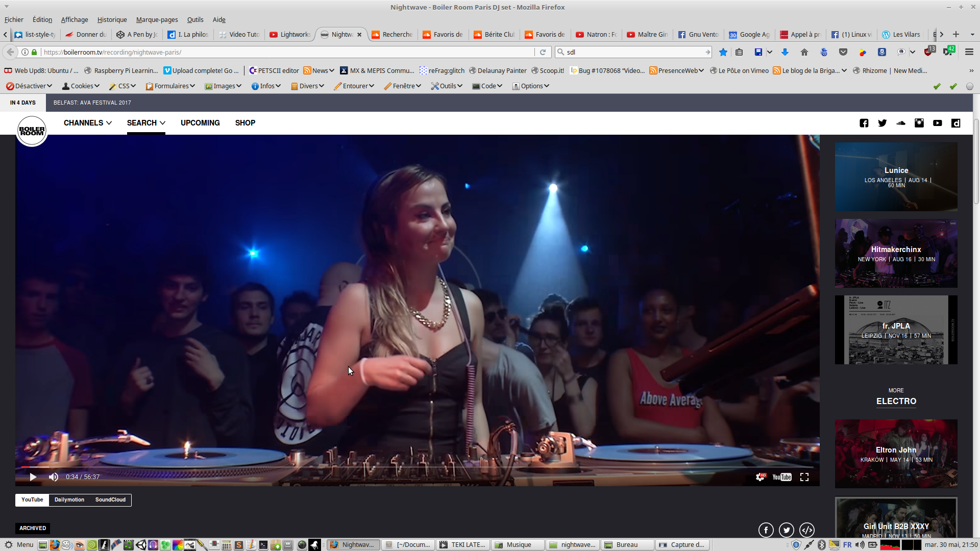The height and width of the screenshot is (551, 980).
Task: Open Boiler Room's SoundCloud social icon
Action: point(901,123)
